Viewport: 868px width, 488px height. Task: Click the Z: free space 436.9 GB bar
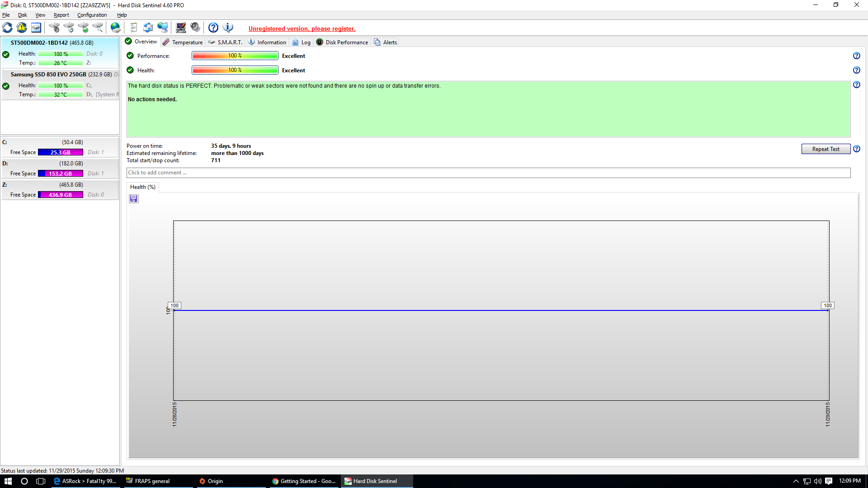point(61,195)
